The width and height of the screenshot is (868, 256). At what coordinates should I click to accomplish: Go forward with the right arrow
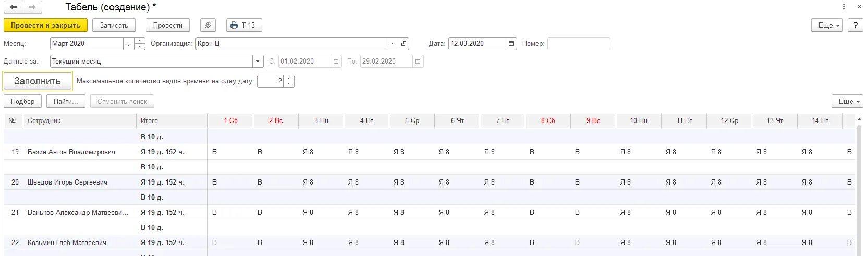click(32, 7)
